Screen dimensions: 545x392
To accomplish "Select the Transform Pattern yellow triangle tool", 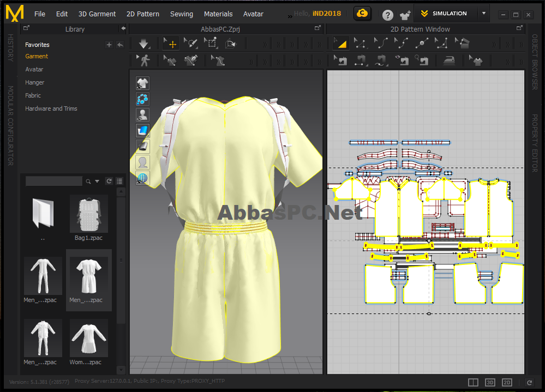I will 340,44.
